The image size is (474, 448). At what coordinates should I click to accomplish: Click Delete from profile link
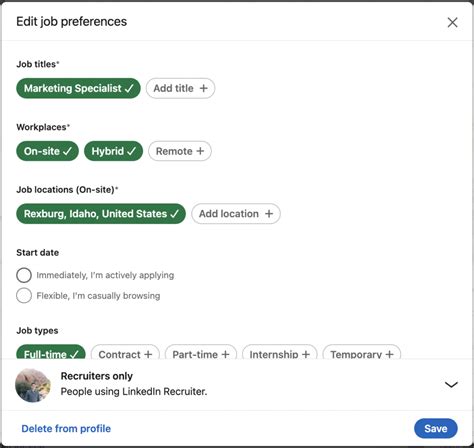pos(66,428)
